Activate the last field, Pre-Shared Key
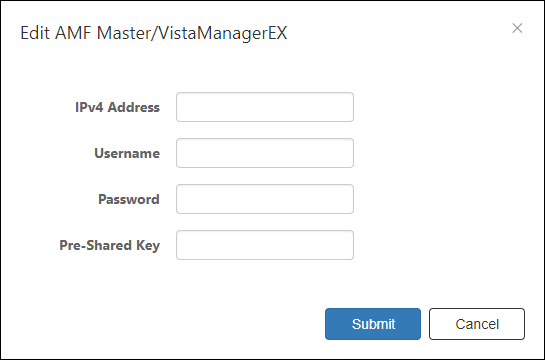Screen dimensions: 545x360 pos(265,245)
